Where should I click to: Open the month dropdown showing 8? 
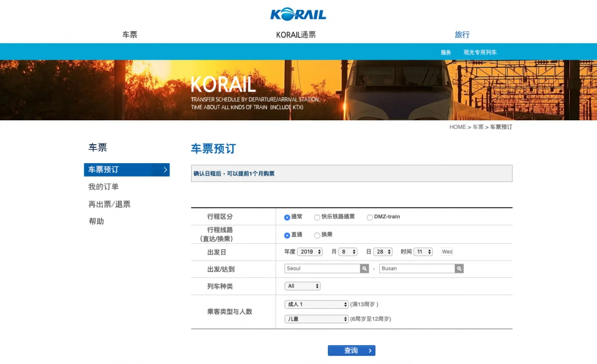348,252
